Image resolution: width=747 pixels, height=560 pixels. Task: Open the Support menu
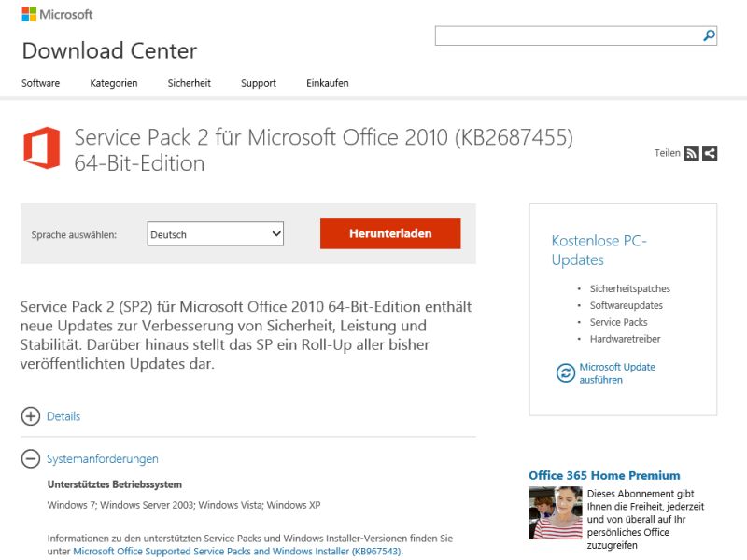(x=259, y=83)
